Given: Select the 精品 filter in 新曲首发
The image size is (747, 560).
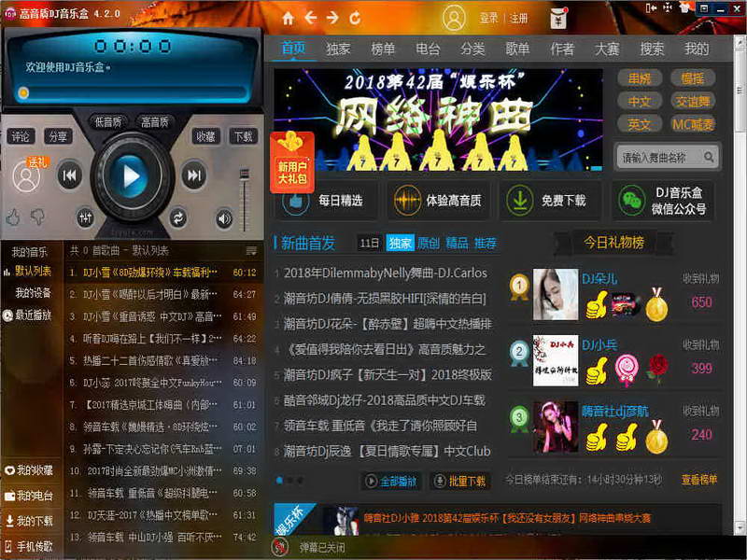Looking at the screenshot, I should [x=457, y=244].
